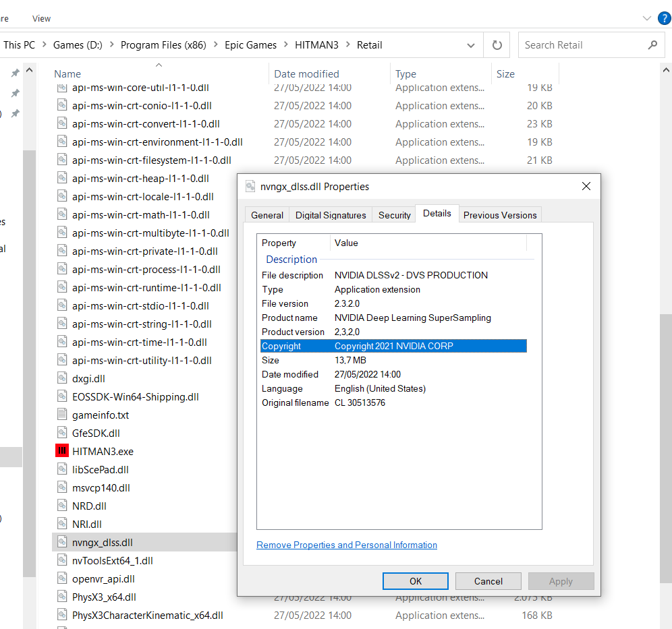
Task: Collapse navigation pane with the up arrow
Action: 29,70
